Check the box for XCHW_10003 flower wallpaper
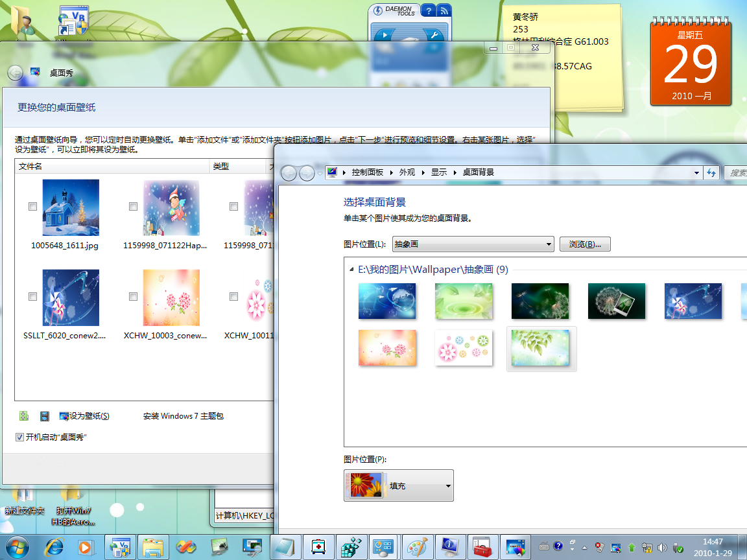The image size is (747, 560). click(x=134, y=297)
